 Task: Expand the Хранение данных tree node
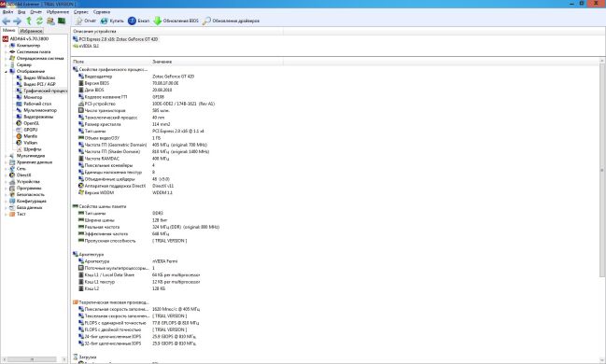pos(6,162)
